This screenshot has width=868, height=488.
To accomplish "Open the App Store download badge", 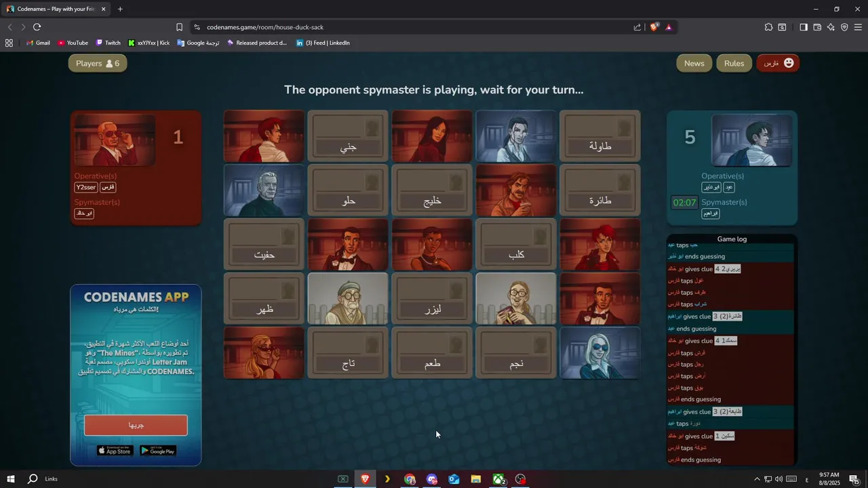I will pos(115,451).
